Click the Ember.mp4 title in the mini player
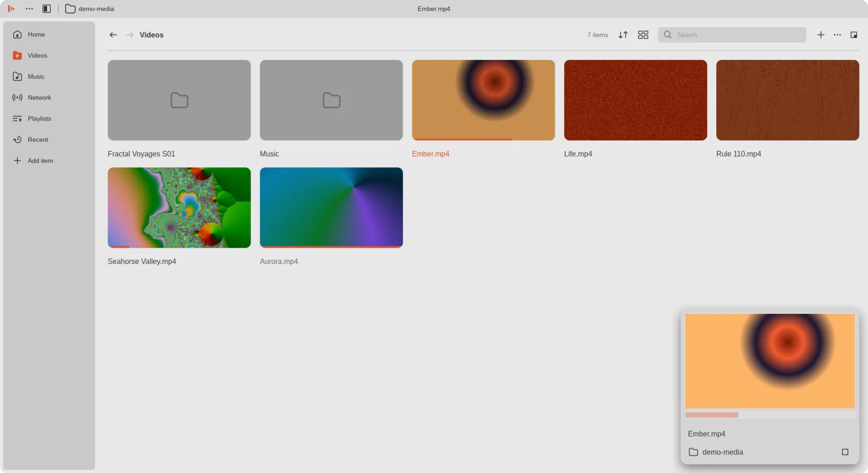 tap(706, 434)
